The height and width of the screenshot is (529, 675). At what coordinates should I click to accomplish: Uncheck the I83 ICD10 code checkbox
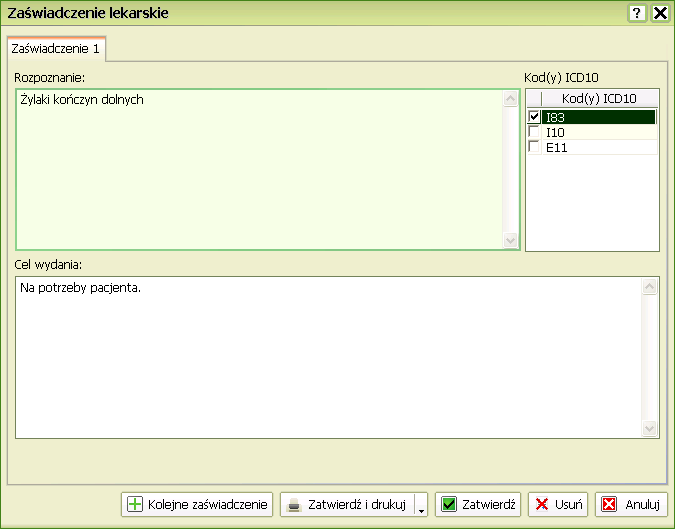(x=534, y=117)
